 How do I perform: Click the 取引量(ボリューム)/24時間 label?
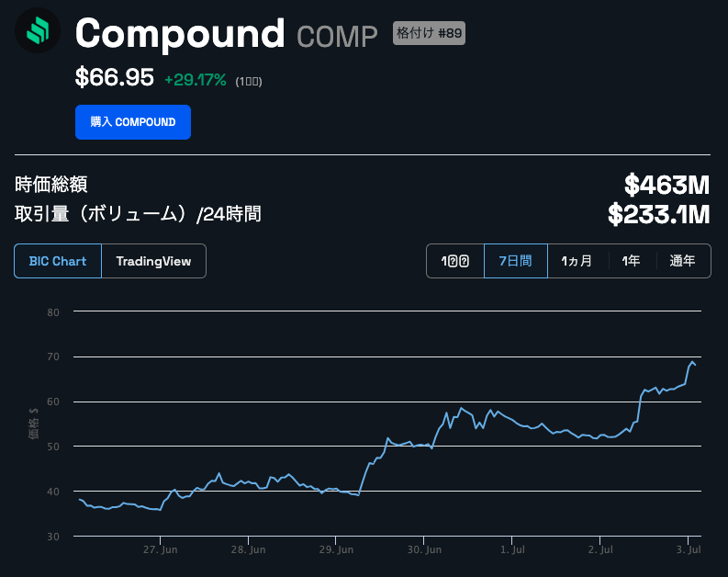pos(138,214)
